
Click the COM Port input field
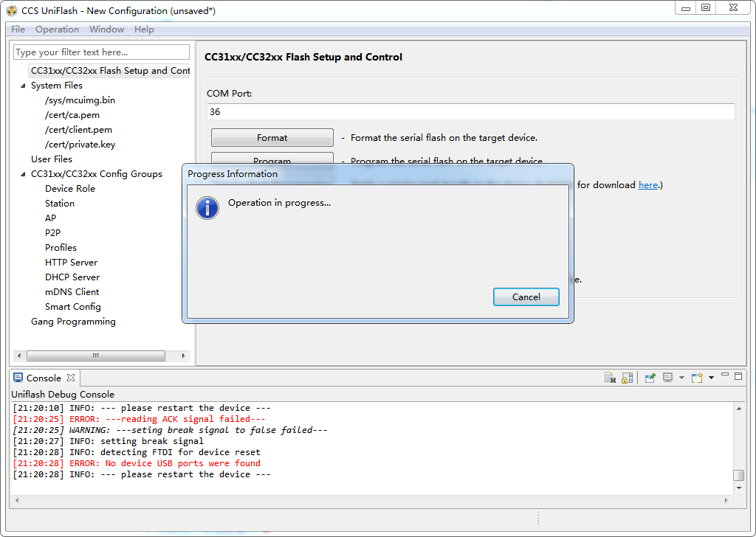pos(470,111)
